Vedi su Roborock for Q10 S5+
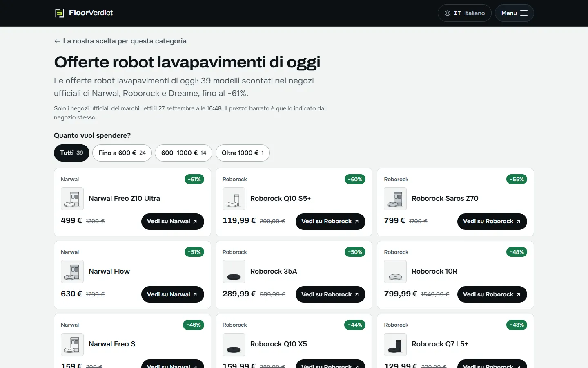Image resolution: width=588 pixels, height=368 pixels. pyautogui.click(x=330, y=221)
